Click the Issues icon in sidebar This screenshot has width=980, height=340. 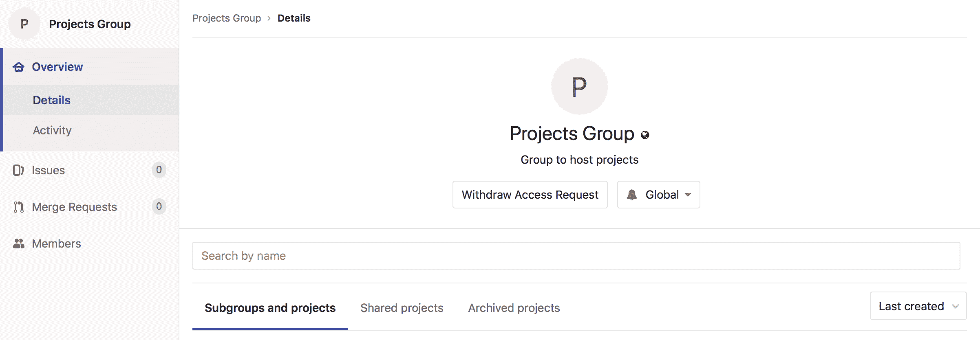point(18,170)
